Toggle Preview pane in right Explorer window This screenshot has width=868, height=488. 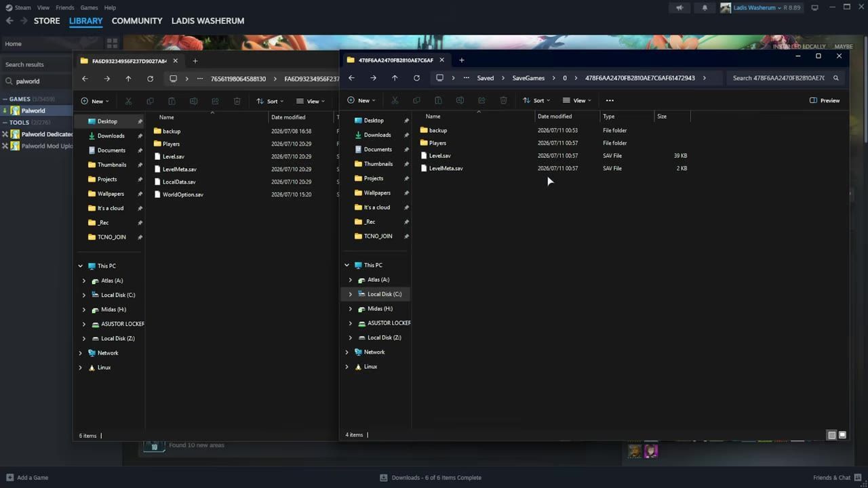click(x=825, y=100)
